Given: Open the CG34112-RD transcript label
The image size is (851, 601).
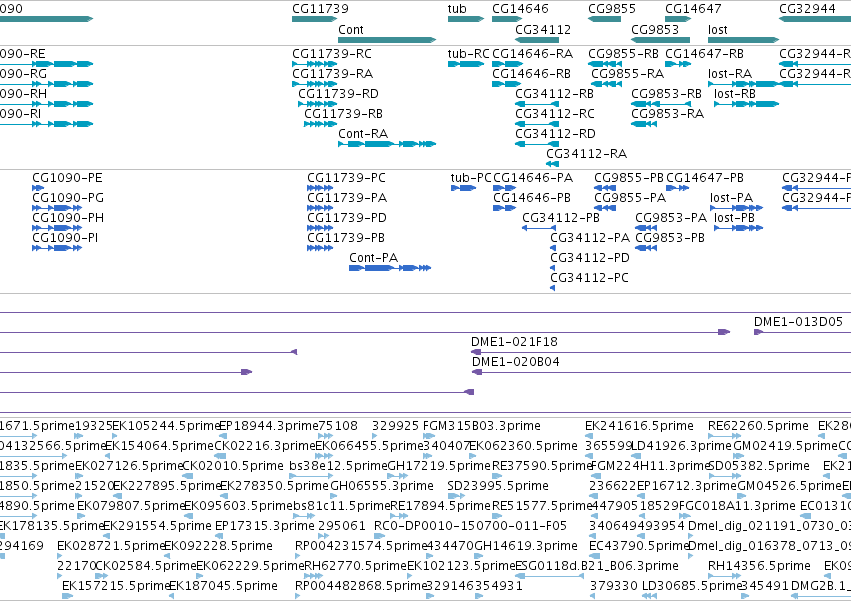Looking at the screenshot, I should (x=555, y=134).
